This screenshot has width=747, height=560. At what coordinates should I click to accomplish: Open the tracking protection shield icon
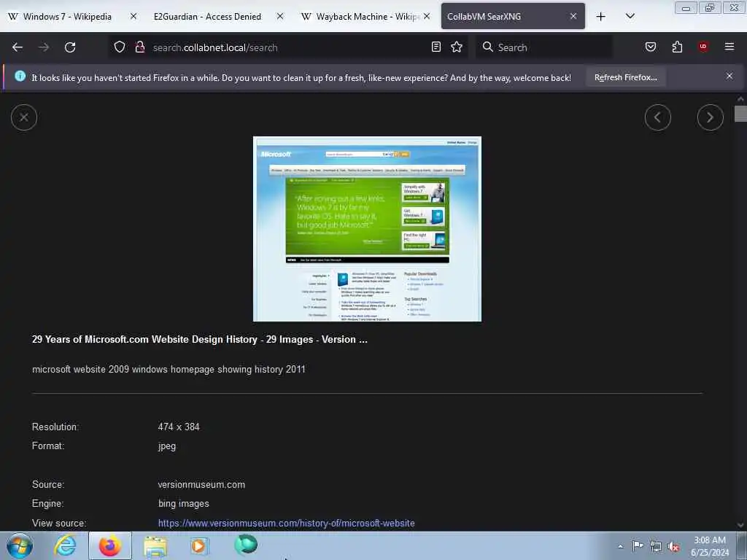pyautogui.click(x=120, y=47)
